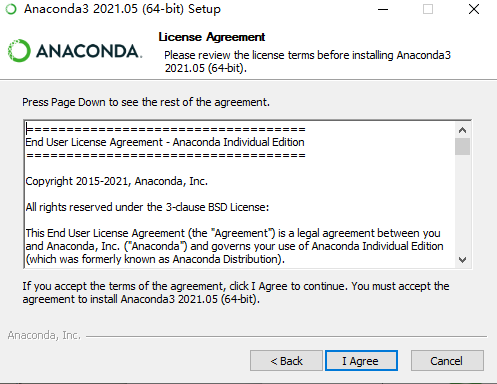497x384 pixels.
Task: Click the 'formerly known as Anaconda Distribution' line
Action: (155, 259)
